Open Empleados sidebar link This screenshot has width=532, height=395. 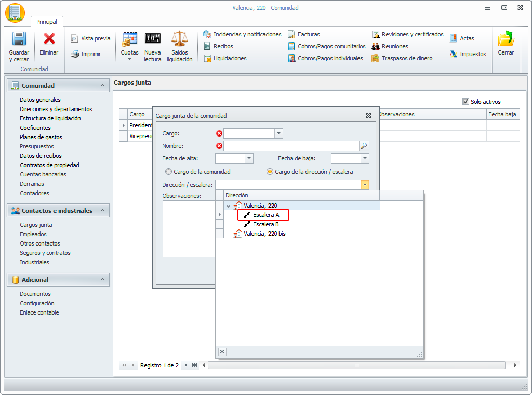tap(33, 234)
